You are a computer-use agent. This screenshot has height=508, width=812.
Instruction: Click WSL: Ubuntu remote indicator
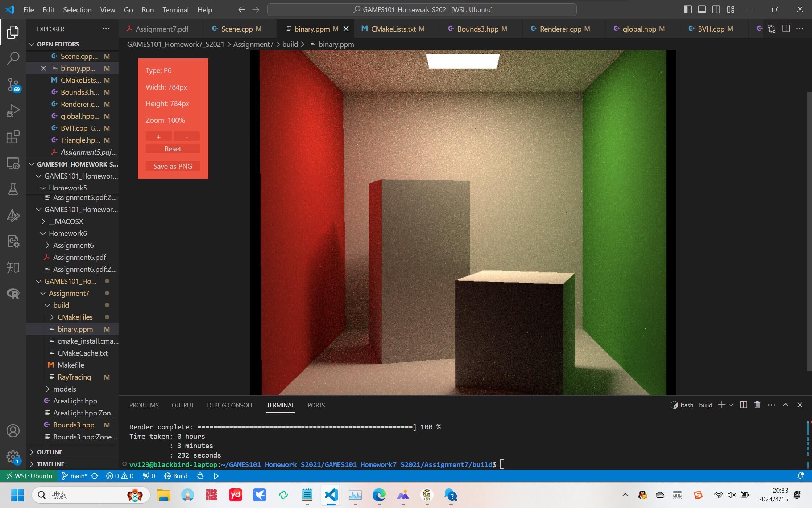point(29,476)
